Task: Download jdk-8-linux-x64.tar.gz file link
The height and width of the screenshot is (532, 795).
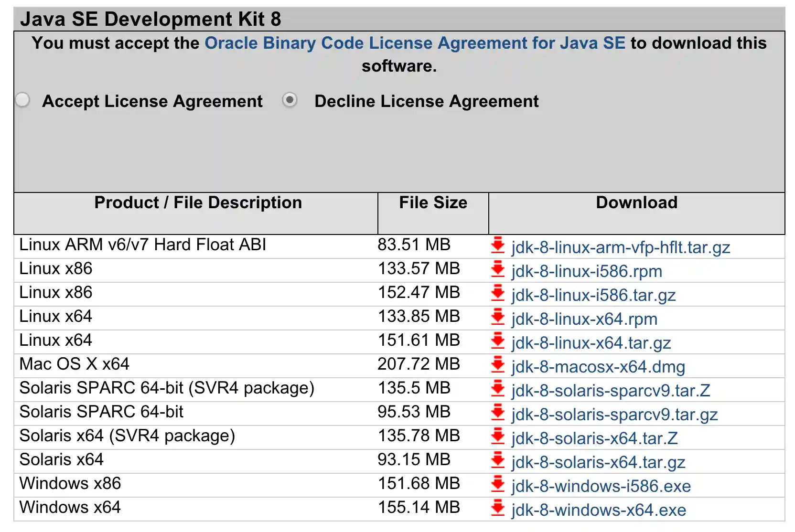Action: pos(591,343)
